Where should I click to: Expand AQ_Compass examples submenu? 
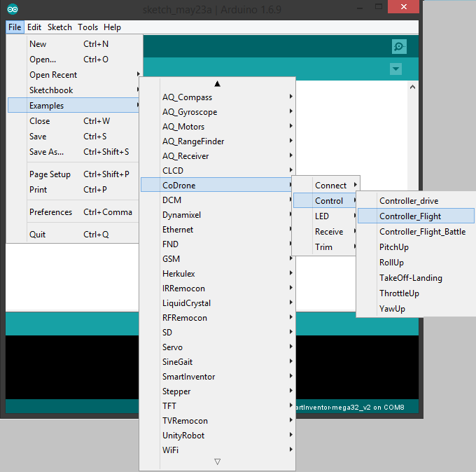click(x=217, y=97)
